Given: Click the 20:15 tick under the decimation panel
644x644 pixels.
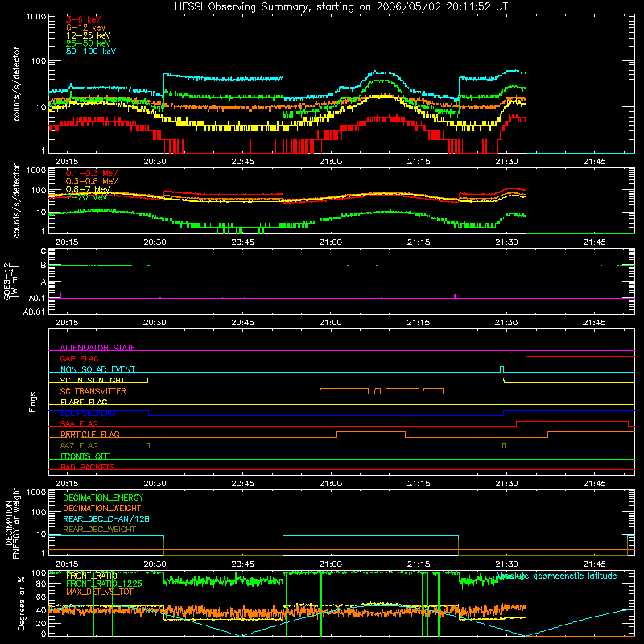Looking at the screenshot, I should click(67, 564).
